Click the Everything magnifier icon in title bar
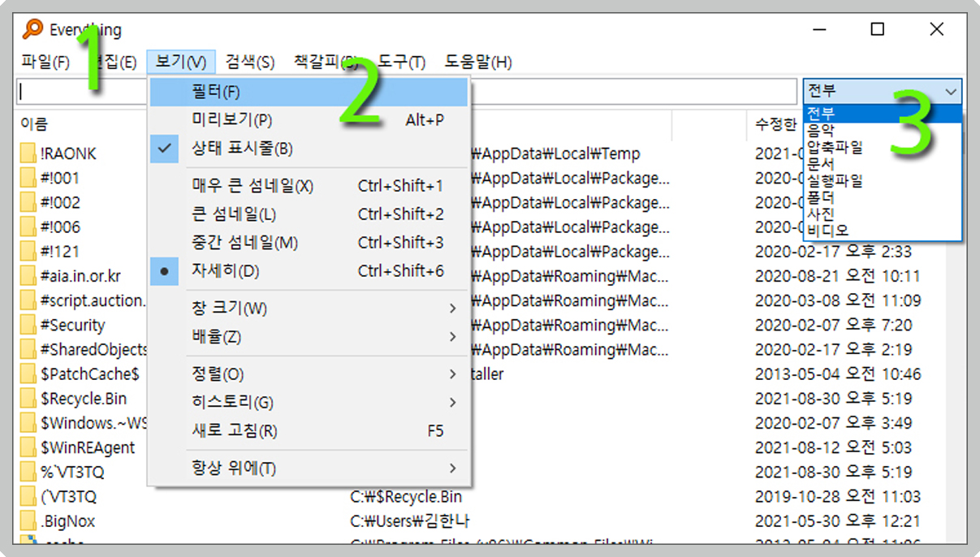 32,30
